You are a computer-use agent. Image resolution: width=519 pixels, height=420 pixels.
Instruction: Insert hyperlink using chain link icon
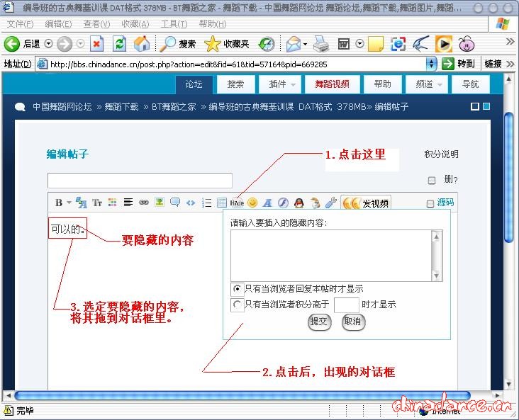click(144, 202)
